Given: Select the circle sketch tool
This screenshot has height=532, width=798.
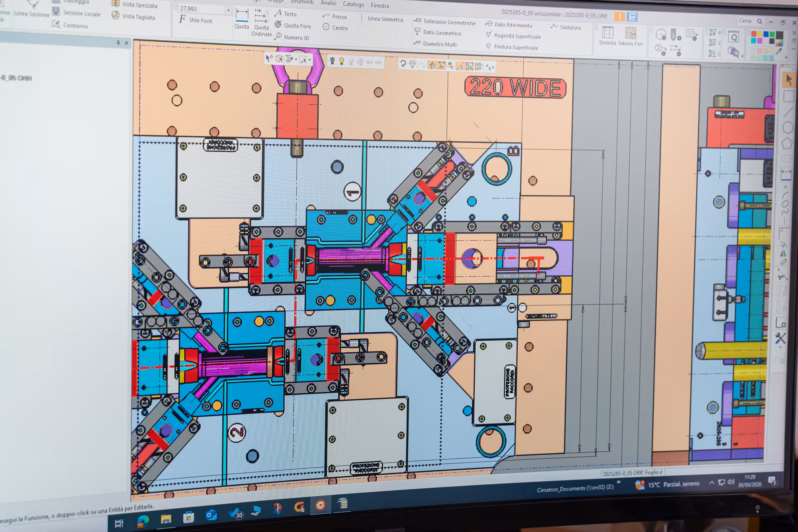Looking at the screenshot, I should coord(788,127).
